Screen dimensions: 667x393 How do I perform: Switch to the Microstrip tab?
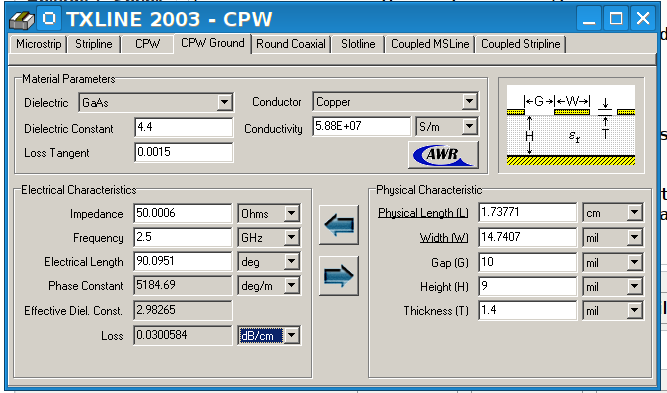[x=38, y=44]
